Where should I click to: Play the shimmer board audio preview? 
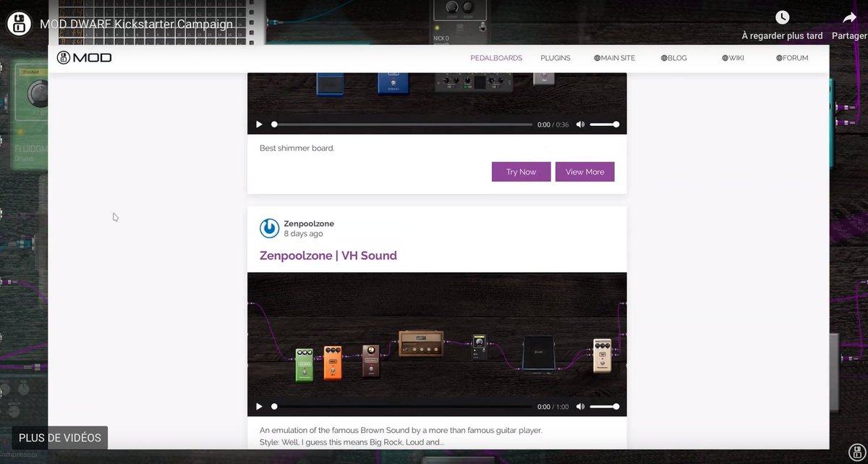point(259,125)
